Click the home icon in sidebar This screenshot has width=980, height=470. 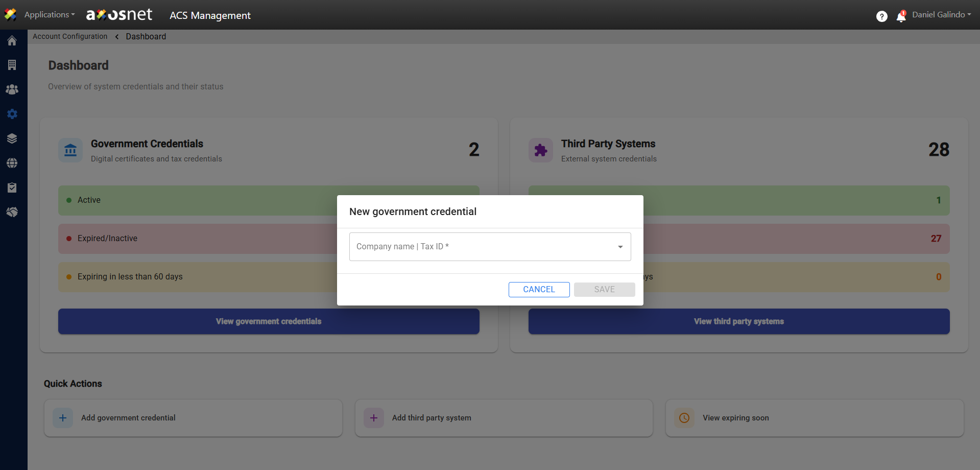coord(12,41)
